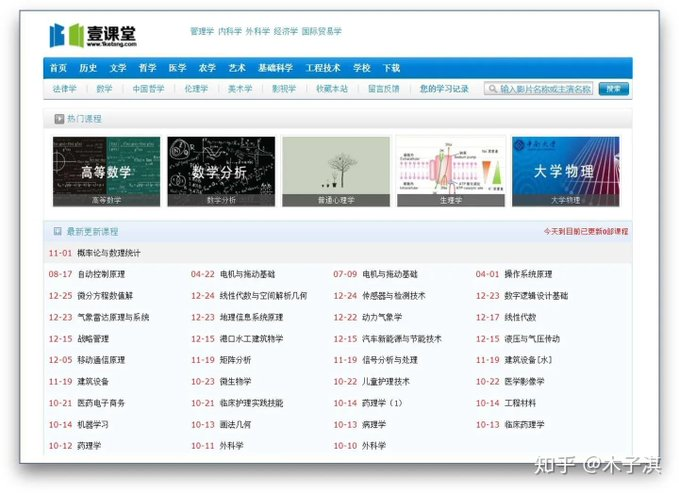
Task: Open the 地理信息系统原理 course
Action: pyautogui.click(x=252, y=317)
